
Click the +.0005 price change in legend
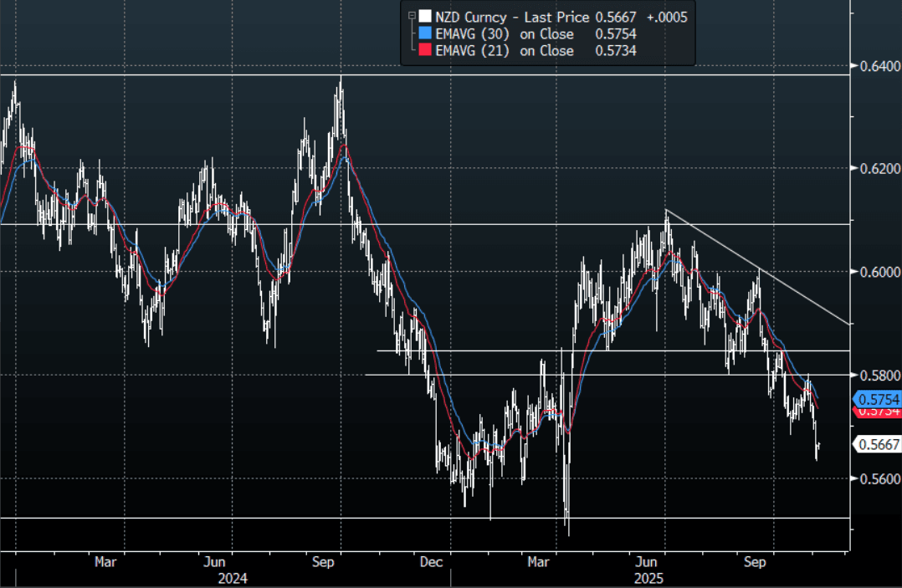(x=668, y=17)
